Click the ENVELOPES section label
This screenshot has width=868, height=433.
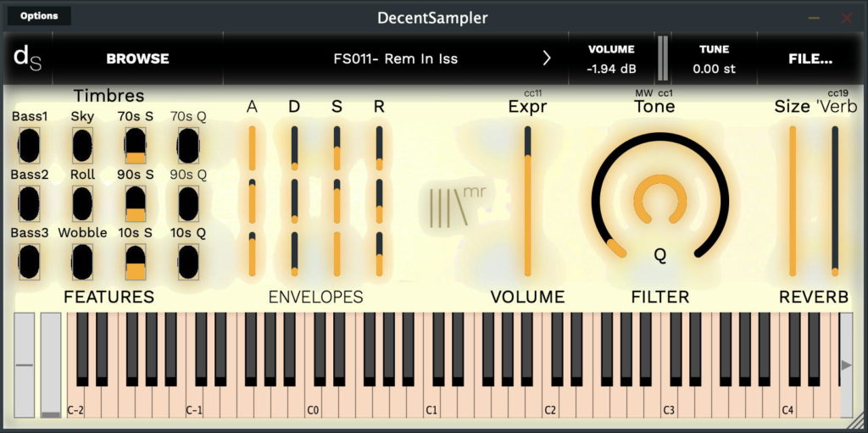coord(315,297)
